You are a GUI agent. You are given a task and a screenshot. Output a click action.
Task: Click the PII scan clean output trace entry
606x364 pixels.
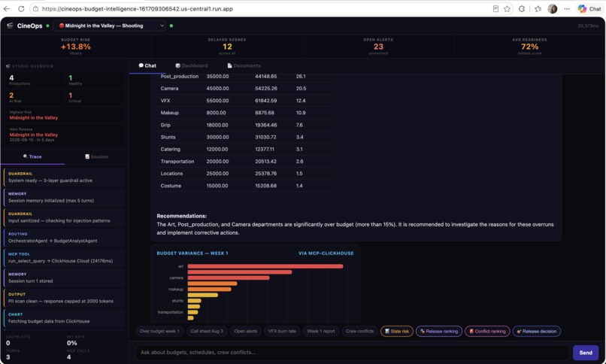point(65,298)
